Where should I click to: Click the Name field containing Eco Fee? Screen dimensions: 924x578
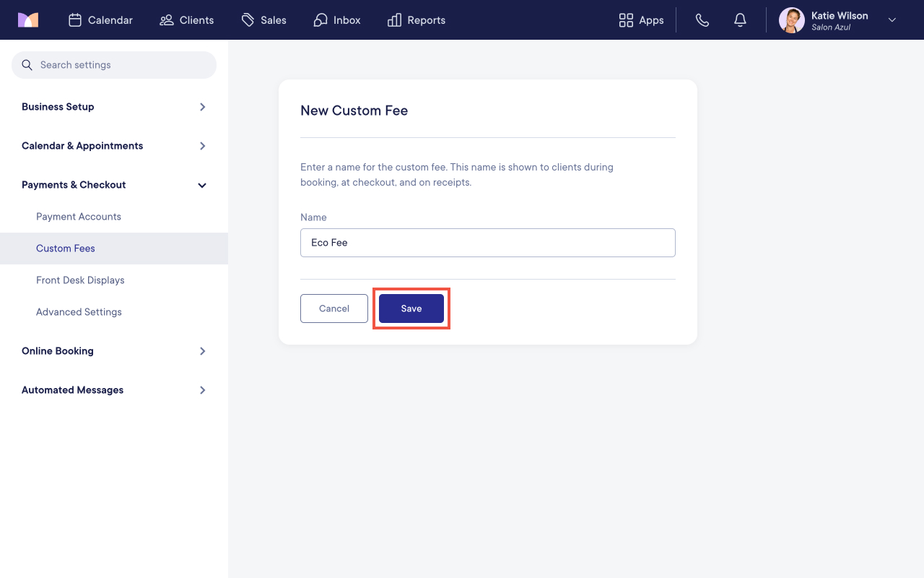point(488,243)
